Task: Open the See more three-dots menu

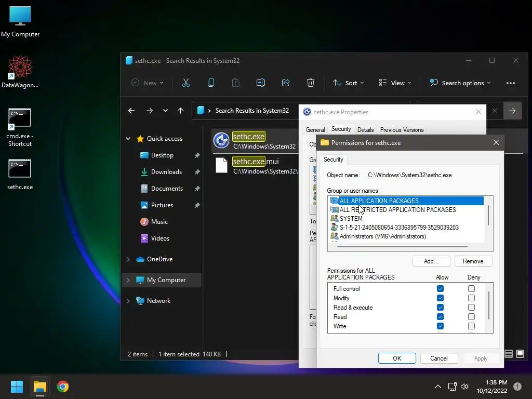Action: 511,83
